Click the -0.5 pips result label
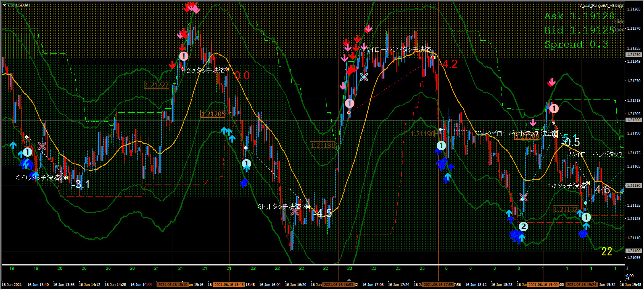The height and width of the screenshot is (290, 644). [571, 142]
